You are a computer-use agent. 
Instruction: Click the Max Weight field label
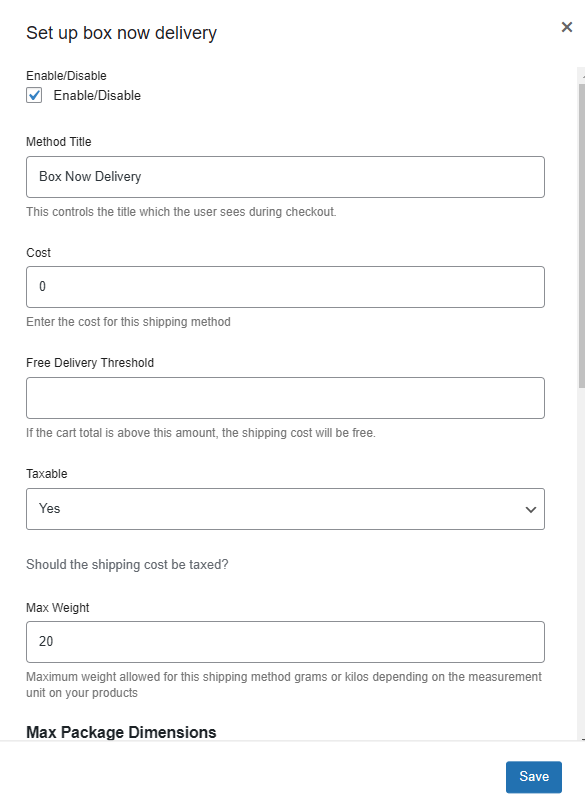(x=58, y=608)
